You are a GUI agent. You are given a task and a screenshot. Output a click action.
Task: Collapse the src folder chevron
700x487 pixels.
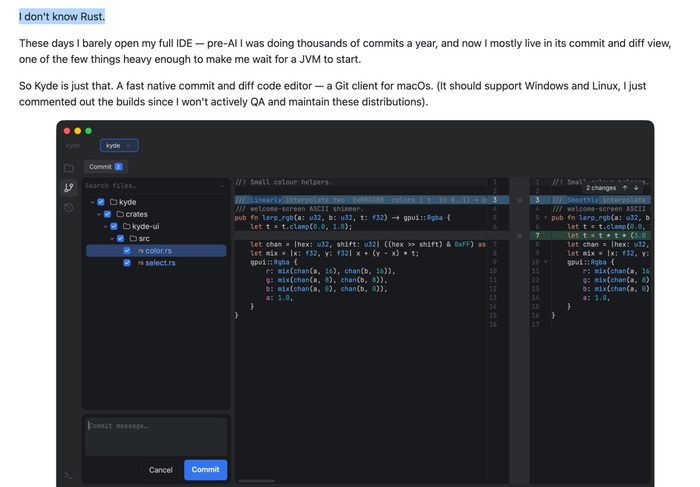click(x=112, y=238)
